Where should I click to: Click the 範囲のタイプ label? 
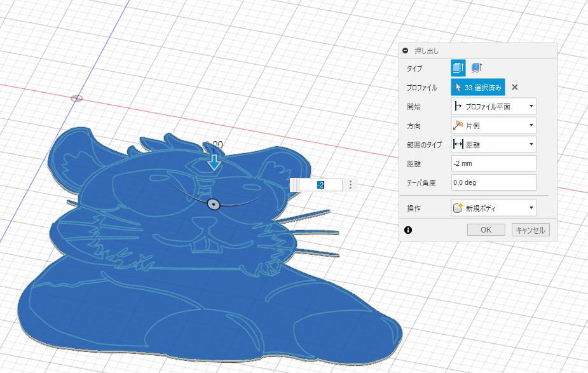425,145
